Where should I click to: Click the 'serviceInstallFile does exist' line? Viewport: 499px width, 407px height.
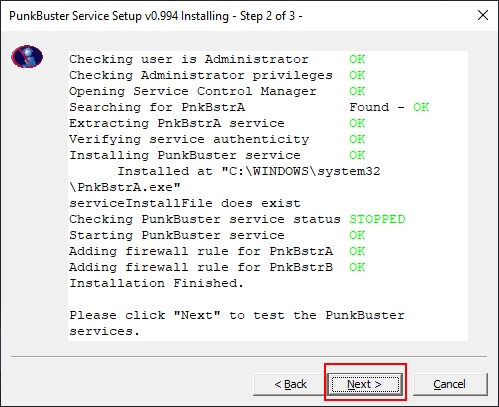pyautogui.click(x=185, y=203)
